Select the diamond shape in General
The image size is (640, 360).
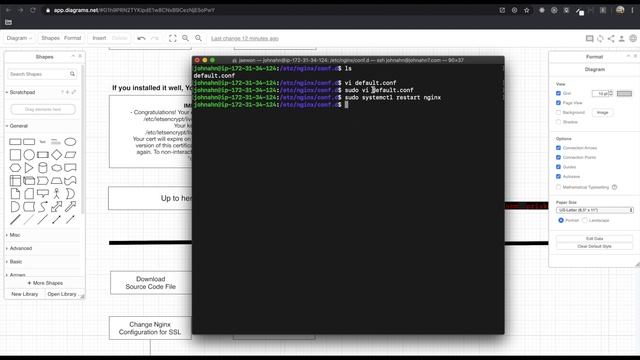pyautogui.click(x=56, y=155)
